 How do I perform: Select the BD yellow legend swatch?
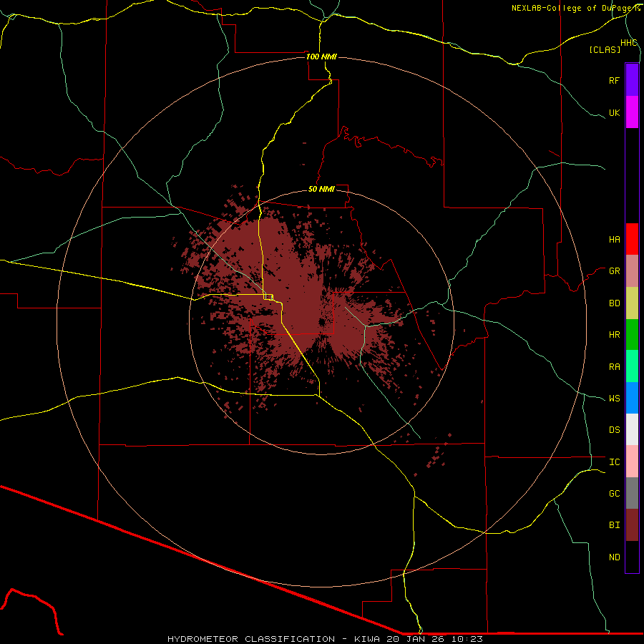pyautogui.click(x=632, y=303)
